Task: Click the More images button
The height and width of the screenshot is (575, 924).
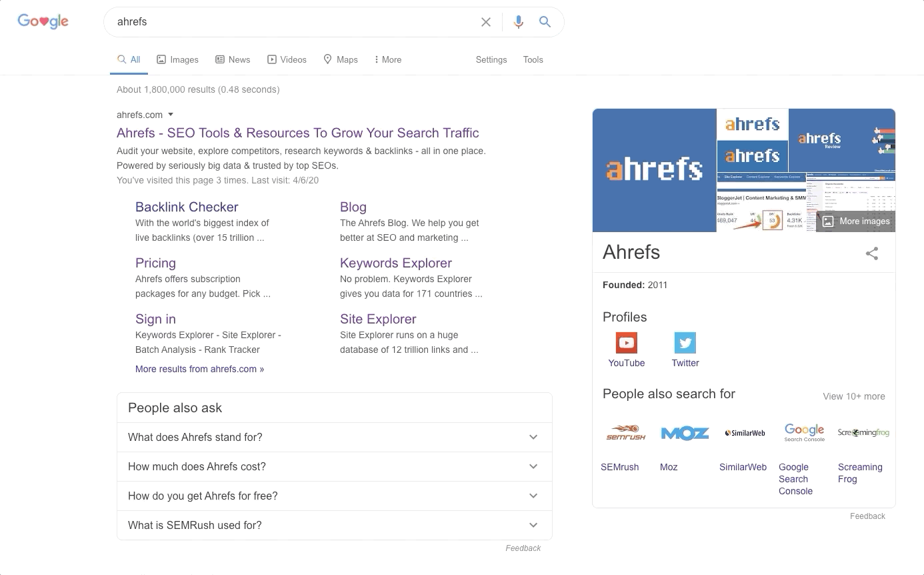Action: [856, 221]
